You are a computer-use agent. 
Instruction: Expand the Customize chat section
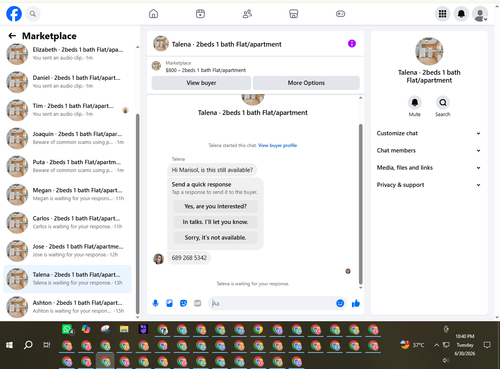(429, 133)
